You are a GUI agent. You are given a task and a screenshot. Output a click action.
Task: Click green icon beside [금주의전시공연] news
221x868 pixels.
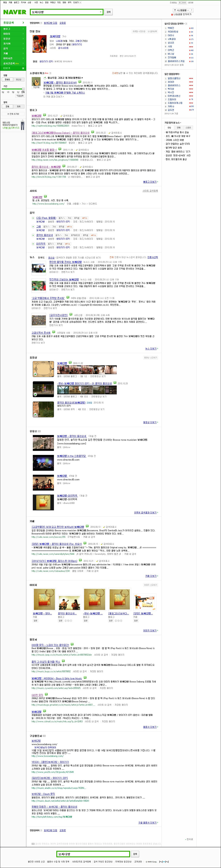(x=71, y=315)
